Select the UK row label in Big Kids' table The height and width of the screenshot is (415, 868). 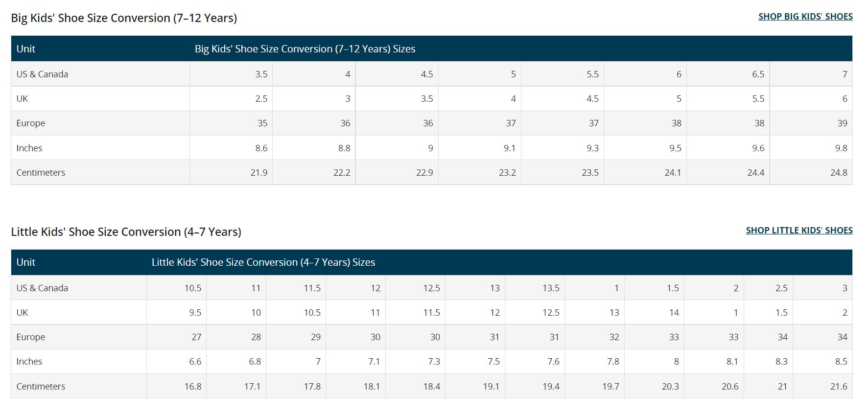point(23,99)
